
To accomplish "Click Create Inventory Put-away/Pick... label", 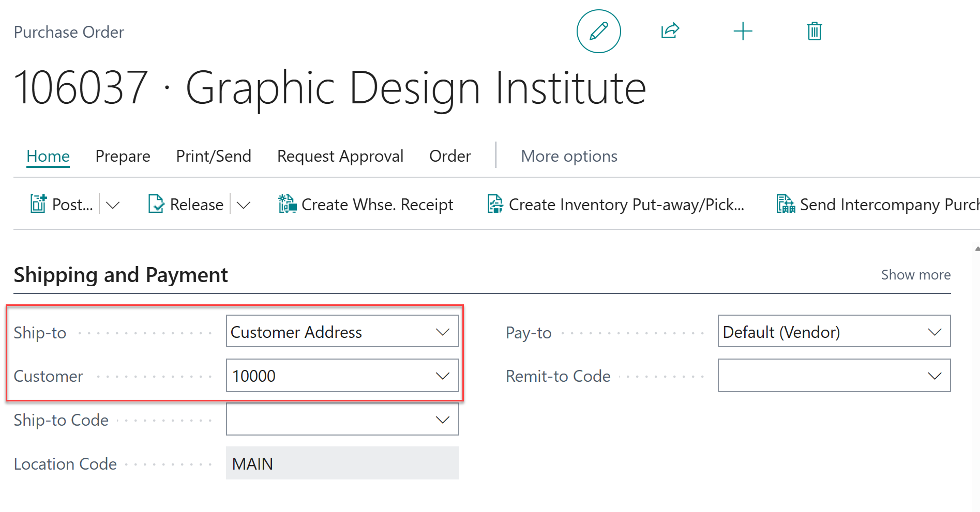I will click(x=627, y=205).
